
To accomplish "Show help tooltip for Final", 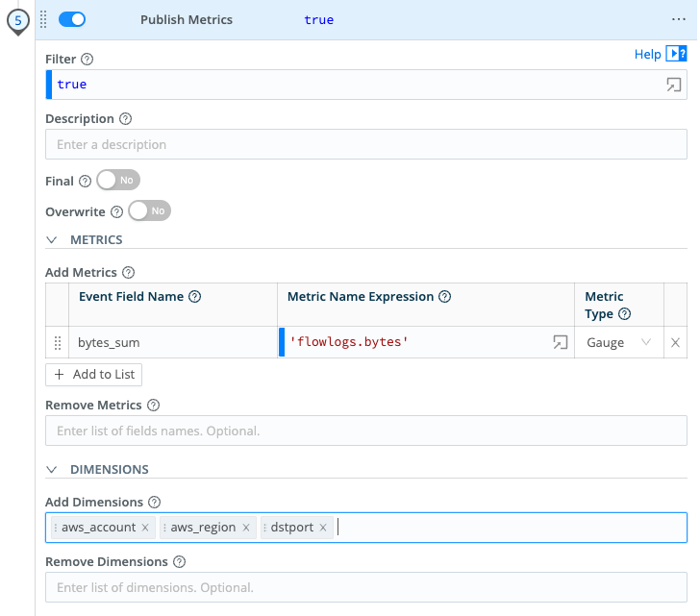I will [x=85, y=181].
